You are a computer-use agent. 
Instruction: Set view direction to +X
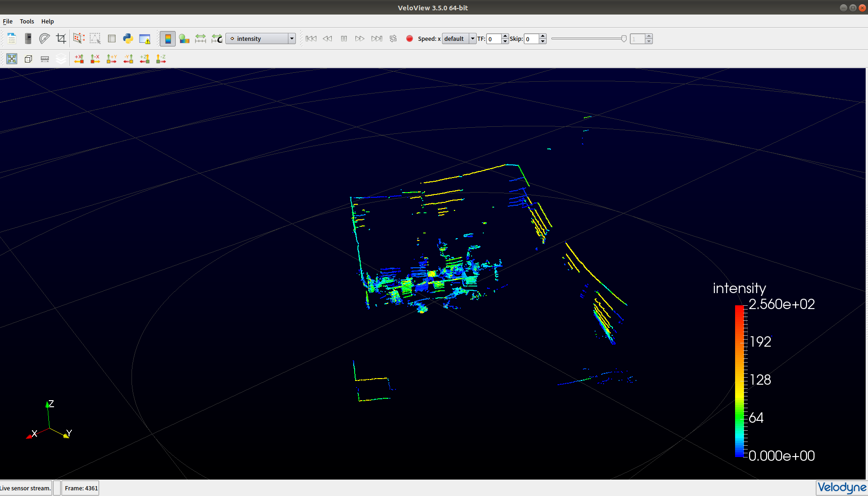[79, 59]
